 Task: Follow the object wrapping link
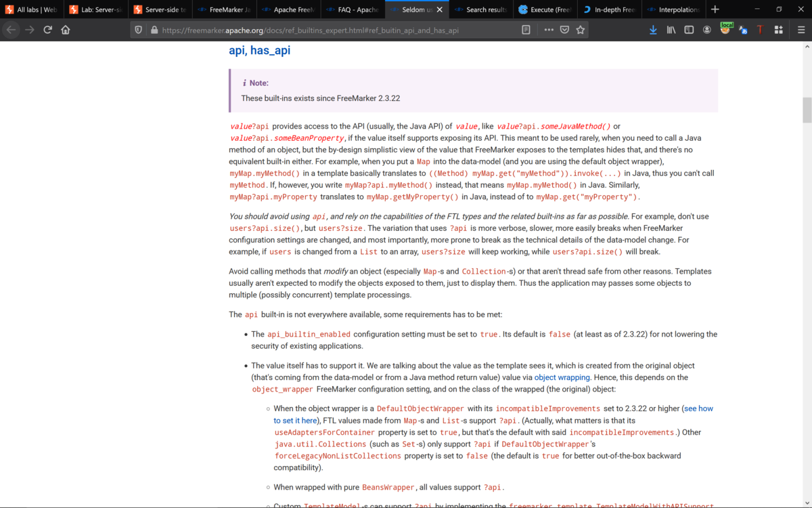[x=562, y=377]
